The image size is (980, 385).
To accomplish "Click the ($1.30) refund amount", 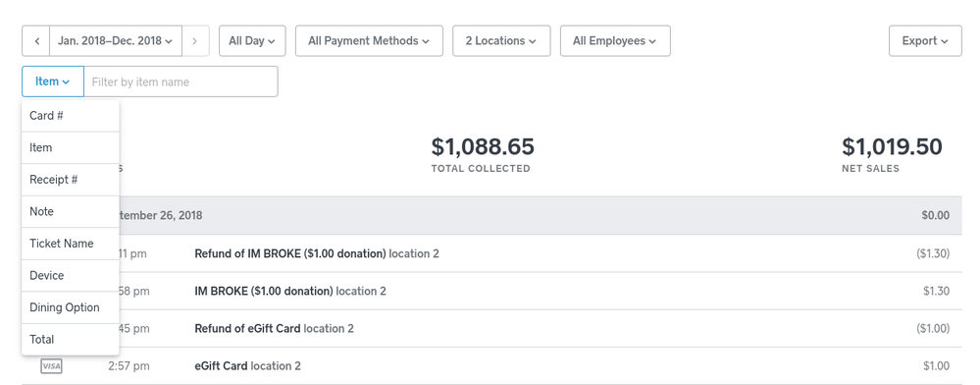I will (933, 253).
